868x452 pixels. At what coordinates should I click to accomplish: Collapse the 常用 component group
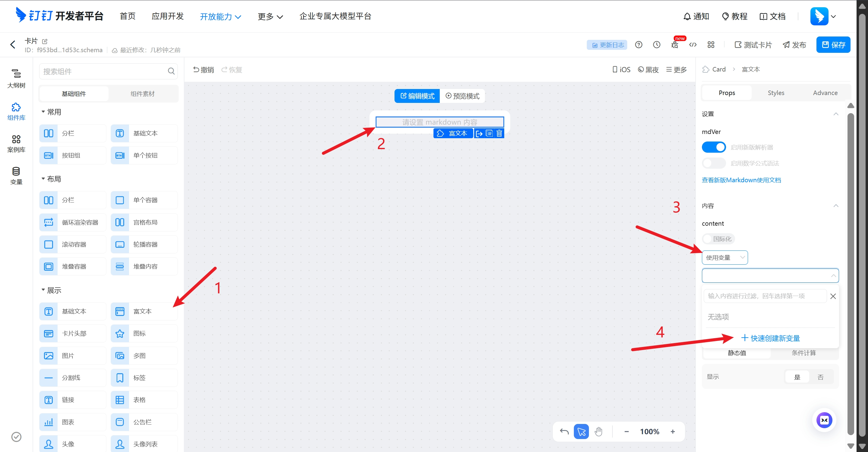(x=43, y=112)
